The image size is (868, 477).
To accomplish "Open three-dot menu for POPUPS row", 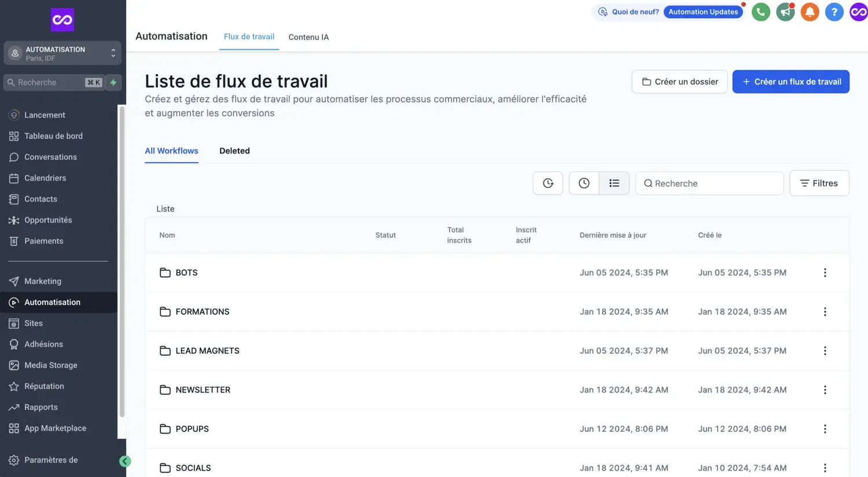I will click(825, 429).
